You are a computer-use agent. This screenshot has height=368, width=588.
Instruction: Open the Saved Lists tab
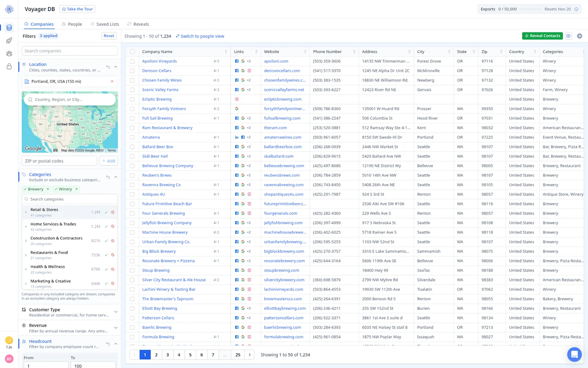click(x=105, y=24)
